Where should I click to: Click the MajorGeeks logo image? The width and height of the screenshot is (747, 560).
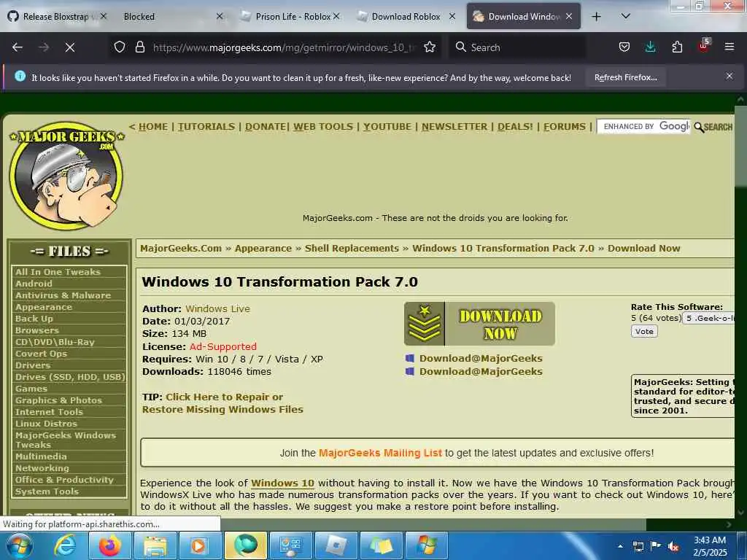(x=67, y=175)
